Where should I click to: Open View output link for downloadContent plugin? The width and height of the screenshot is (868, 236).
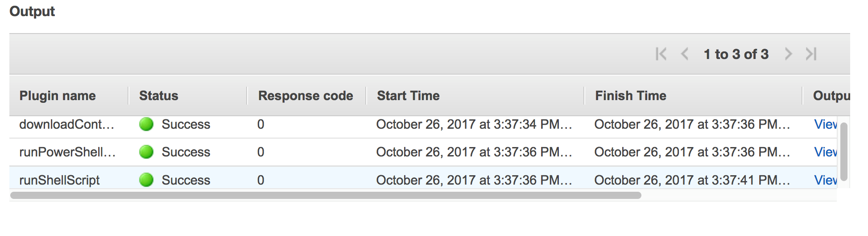826,124
